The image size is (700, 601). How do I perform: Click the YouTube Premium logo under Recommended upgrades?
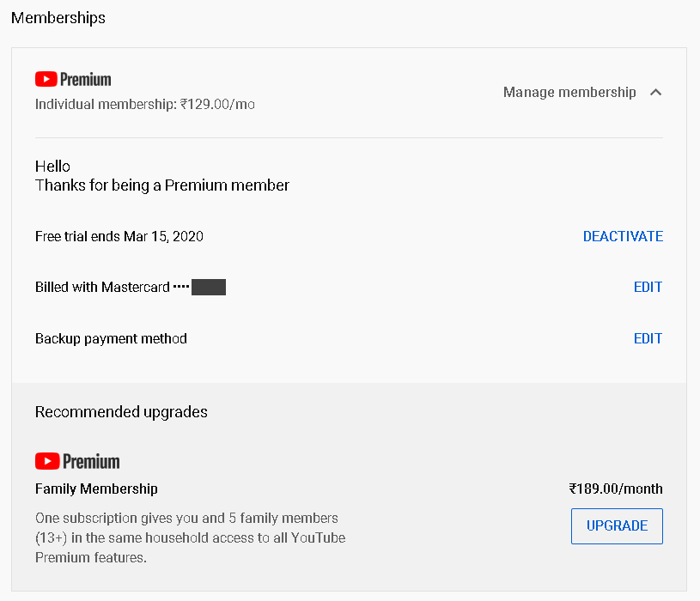click(x=77, y=461)
